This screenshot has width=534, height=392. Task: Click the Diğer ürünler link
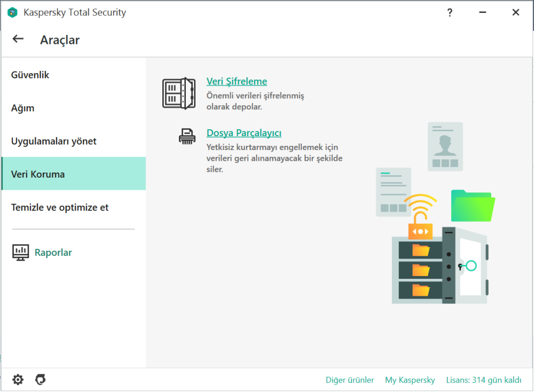pos(350,380)
